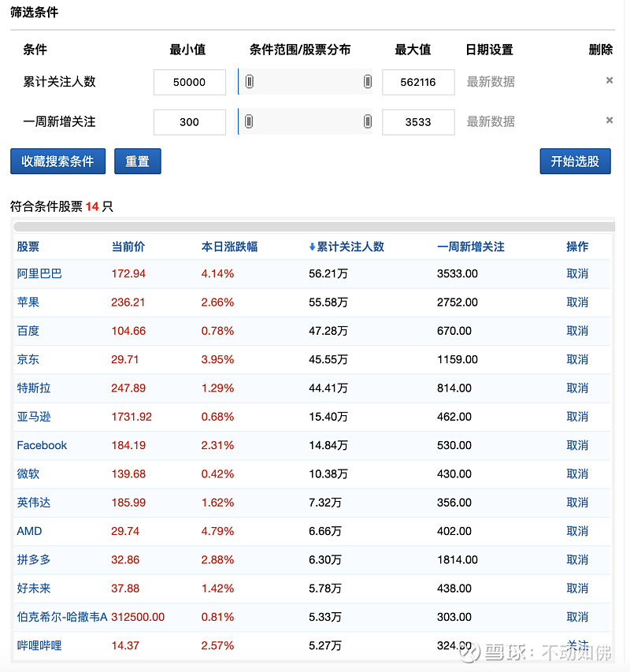Click 取消 for 特斯拉 row

pos(577,388)
